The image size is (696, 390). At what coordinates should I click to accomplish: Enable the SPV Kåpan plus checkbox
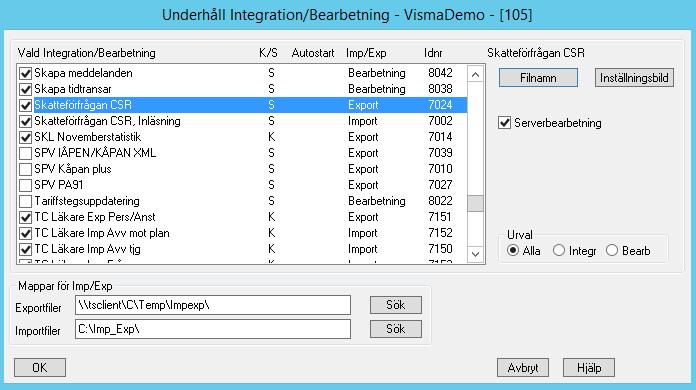pos(25,169)
